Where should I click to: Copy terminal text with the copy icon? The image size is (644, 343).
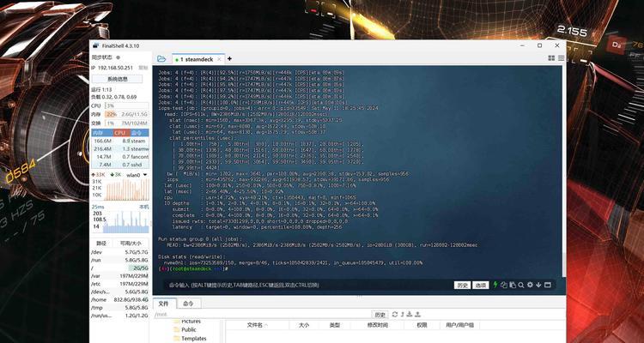[503, 285]
